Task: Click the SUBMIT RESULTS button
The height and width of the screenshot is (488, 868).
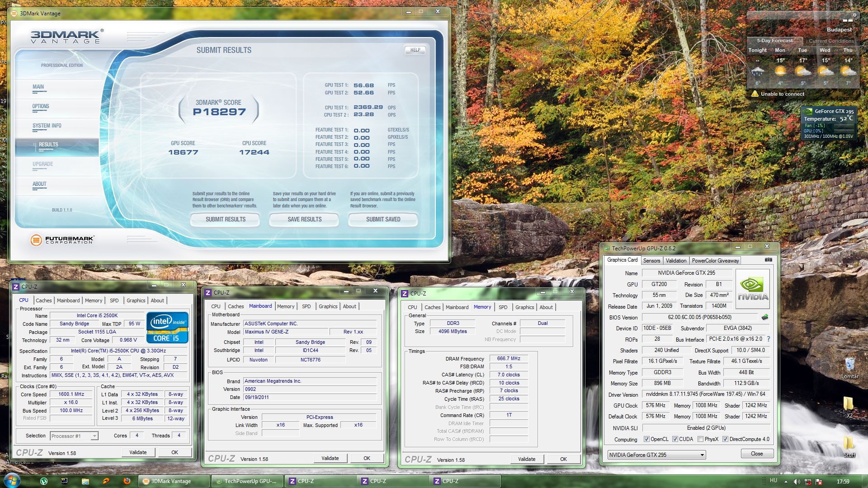Action: coord(225,219)
